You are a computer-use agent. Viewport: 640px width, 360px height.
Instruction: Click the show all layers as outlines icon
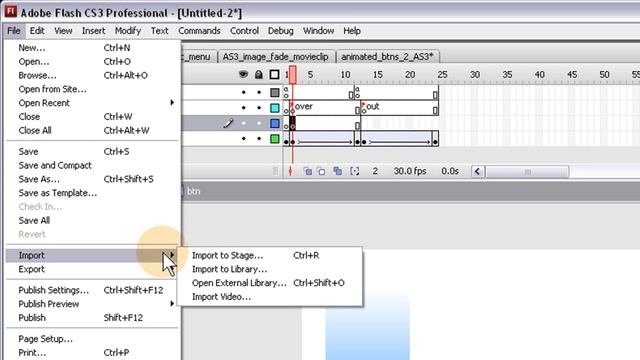click(x=274, y=75)
